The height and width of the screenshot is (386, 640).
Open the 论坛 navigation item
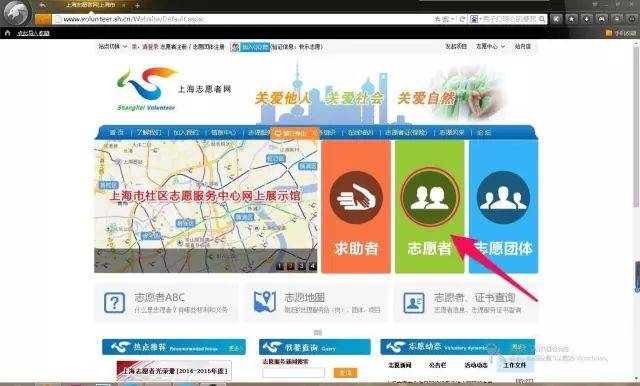click(484, 132)
